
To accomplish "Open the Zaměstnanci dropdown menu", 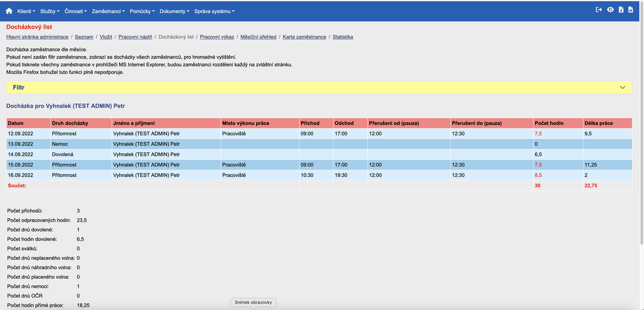I will pyautogui.click(x=106, y=10).
